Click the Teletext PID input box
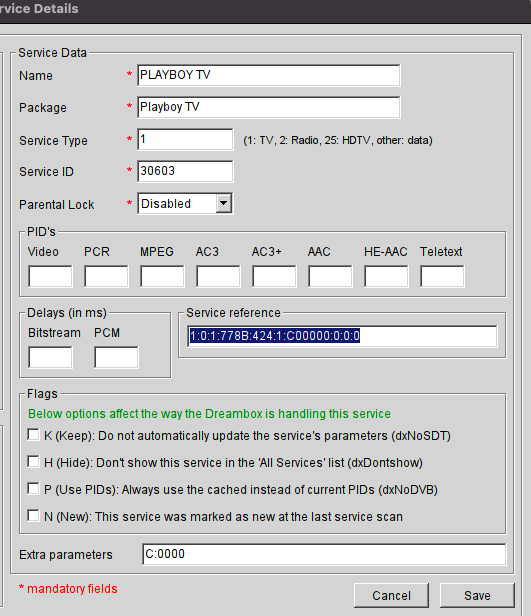The width and height of the screenshot is (531, 616). click(442, 276)
